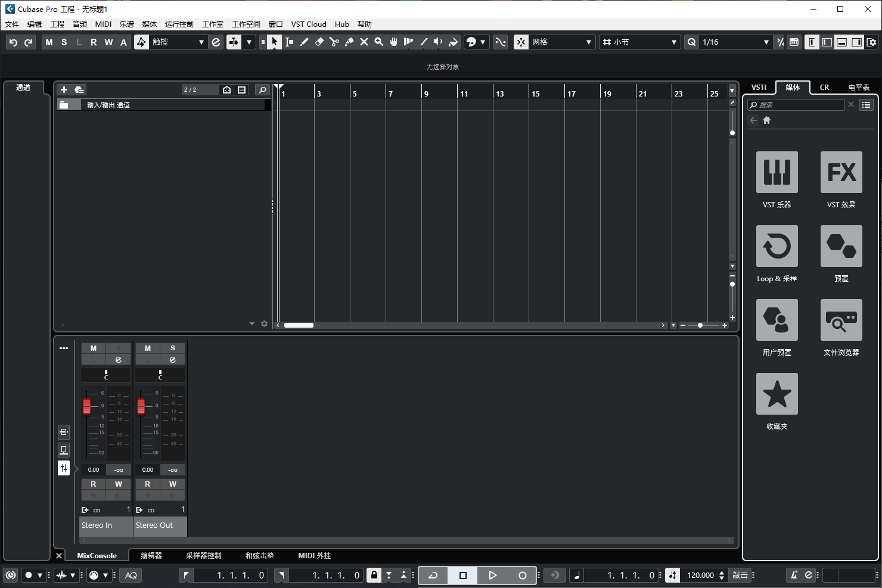882x588 pixels.
Task: Toggle the left zone visibility button
Action: pos(812,42)
